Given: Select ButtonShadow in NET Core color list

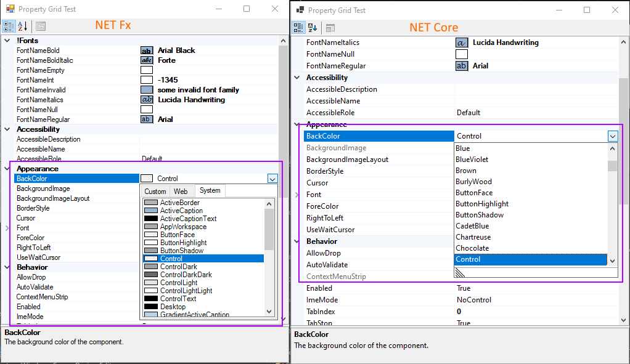Looking at the screenshot, I should pos(531,215).
